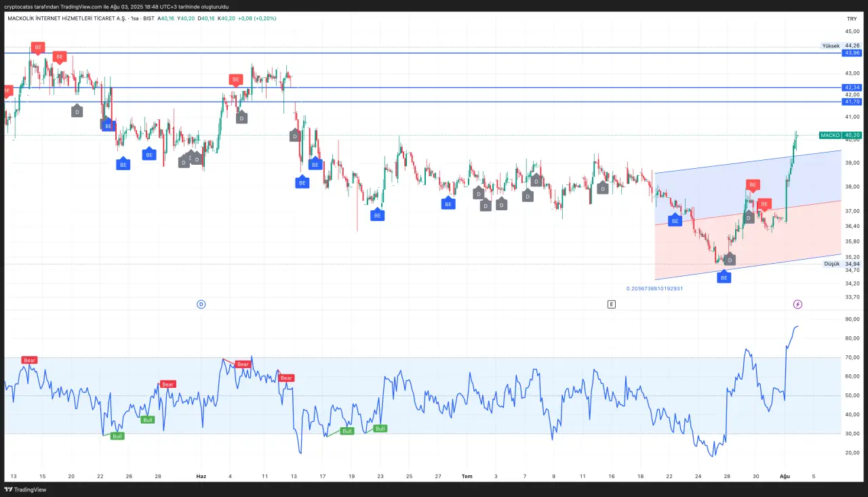Click the purple lightning bolt icon
868x497 pixels.
click(797, 304)
